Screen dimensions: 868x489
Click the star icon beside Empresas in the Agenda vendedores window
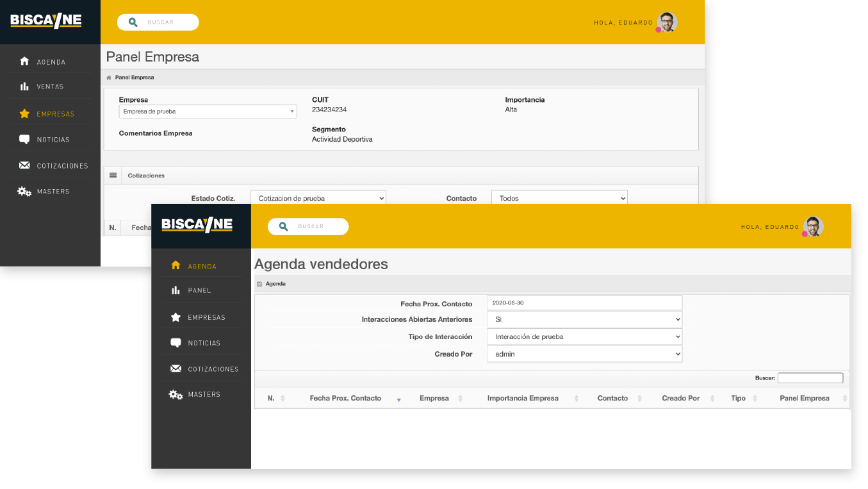click(176, 317)
